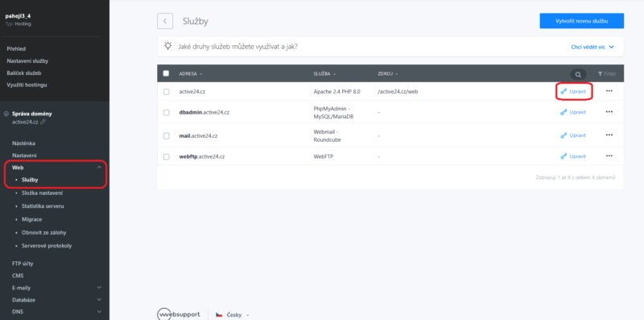This screenshot has height=320, width=644.
Task: Open the Filter funnel control
Action: (x=607, y=74)
